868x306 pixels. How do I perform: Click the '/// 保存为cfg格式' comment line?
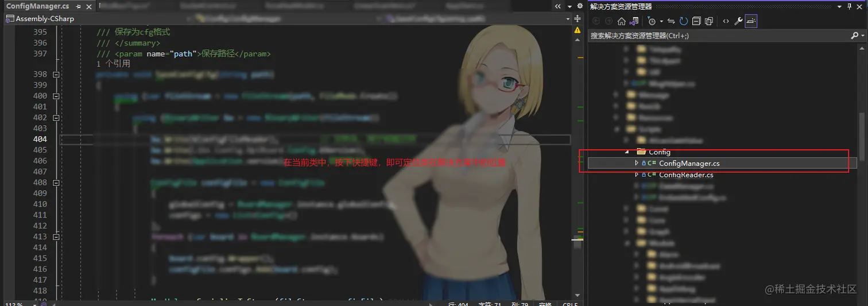pyautogui.click(x=133, y=32)
